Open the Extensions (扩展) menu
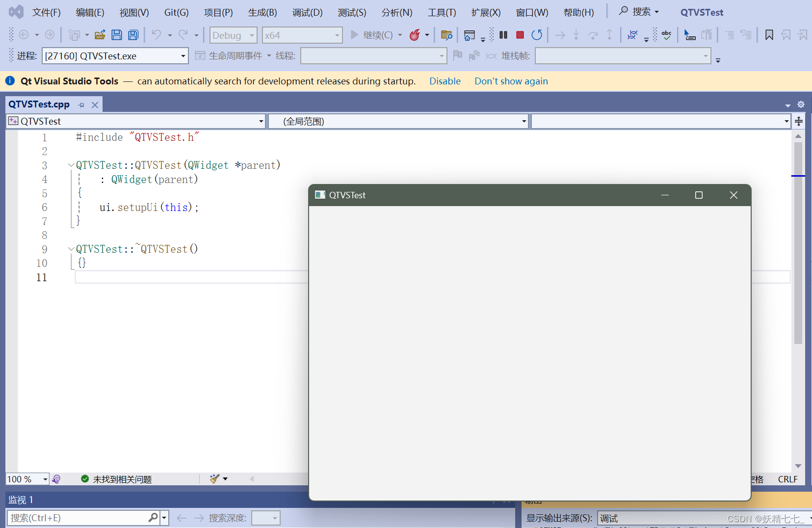 coord(486,12)
